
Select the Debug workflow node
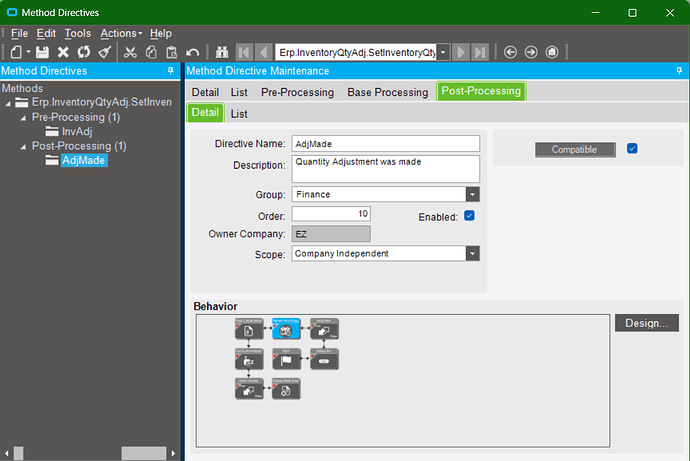324,359
